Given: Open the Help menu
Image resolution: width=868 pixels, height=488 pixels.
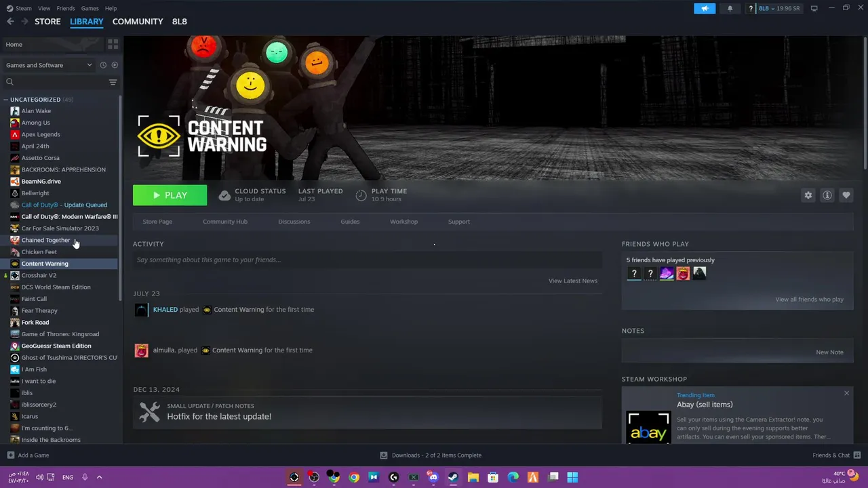Looking at the screenshot, I should click(x=111, y=8).
